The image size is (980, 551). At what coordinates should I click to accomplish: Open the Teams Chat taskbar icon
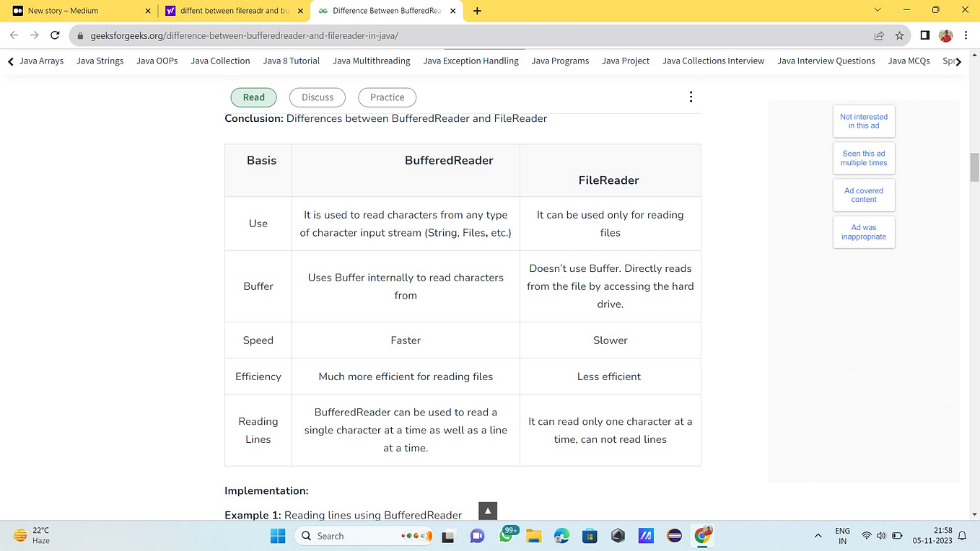point(476,536)
